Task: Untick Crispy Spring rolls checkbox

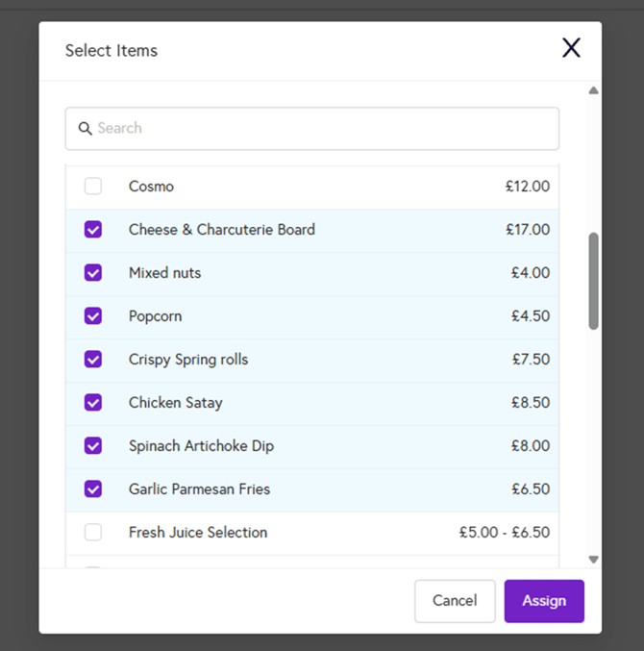Action: click(93, 359)
